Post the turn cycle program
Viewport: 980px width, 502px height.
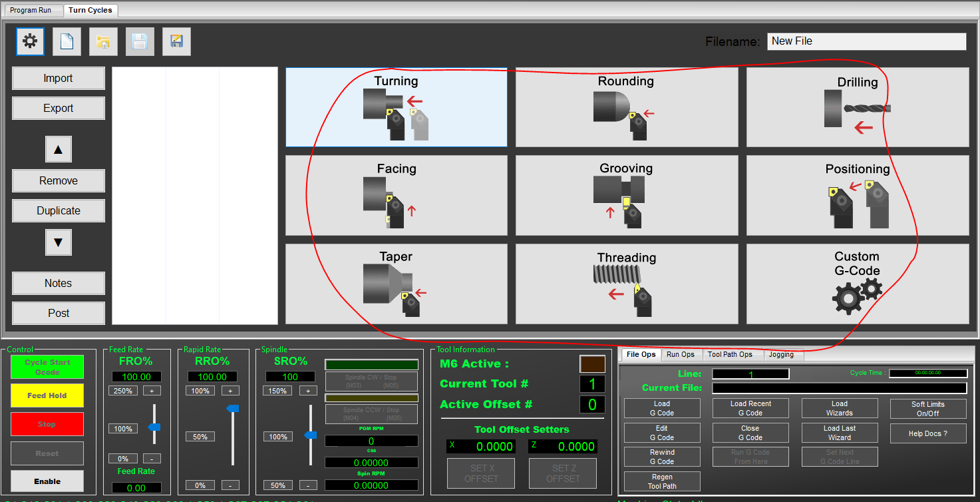(x=59, y=314)
